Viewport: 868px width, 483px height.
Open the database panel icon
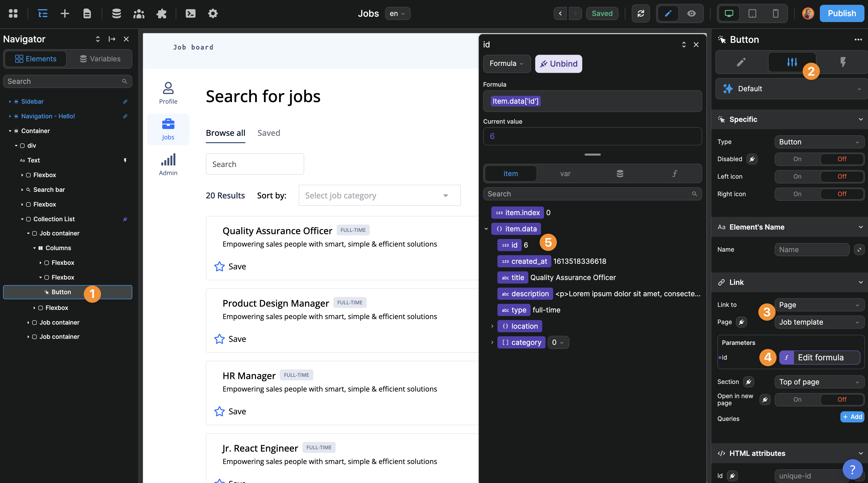pyautogui.click(x=116, y=13)
